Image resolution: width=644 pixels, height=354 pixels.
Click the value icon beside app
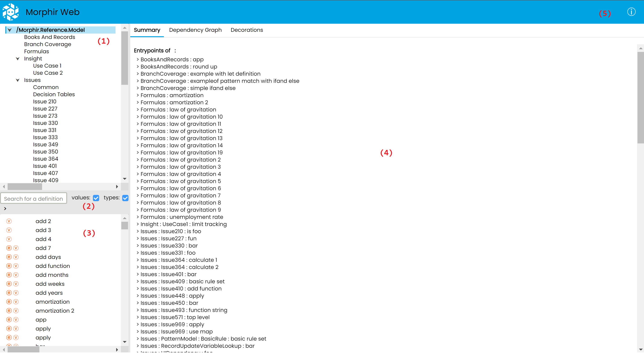(x=16, y=320)
